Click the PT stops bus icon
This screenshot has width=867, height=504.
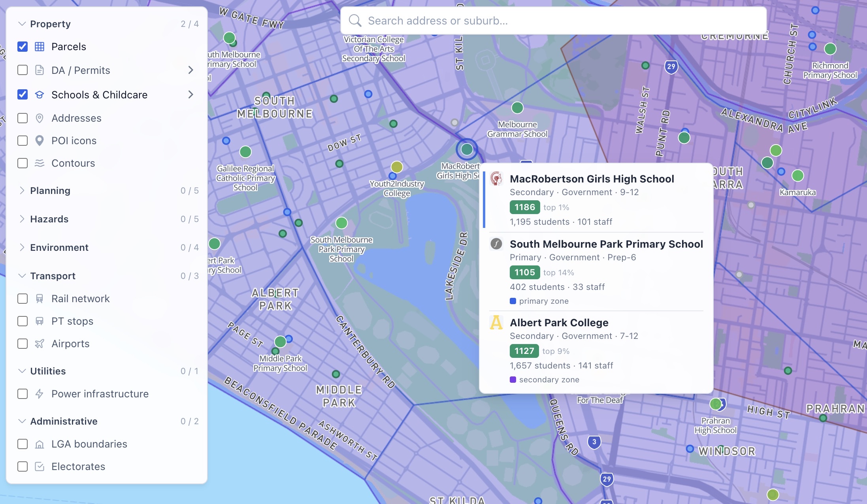40,321
